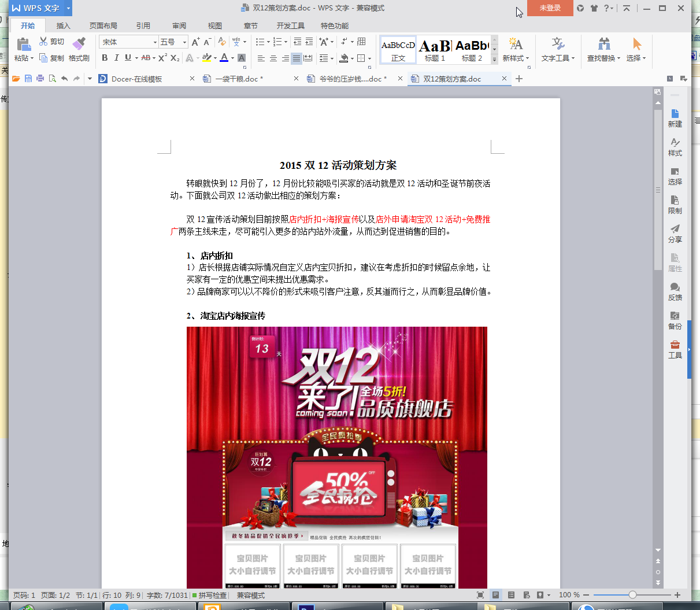The height and width of the screenshot is (610, 700).
Task: Expand line spacing dropdown
Action: 332,58
